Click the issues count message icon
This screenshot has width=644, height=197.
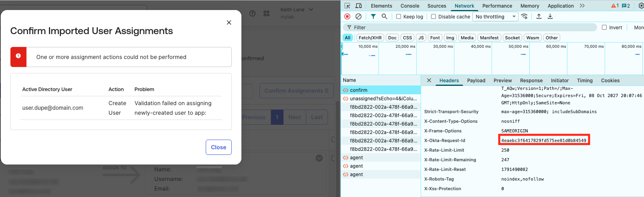click(x=626, y=6)
